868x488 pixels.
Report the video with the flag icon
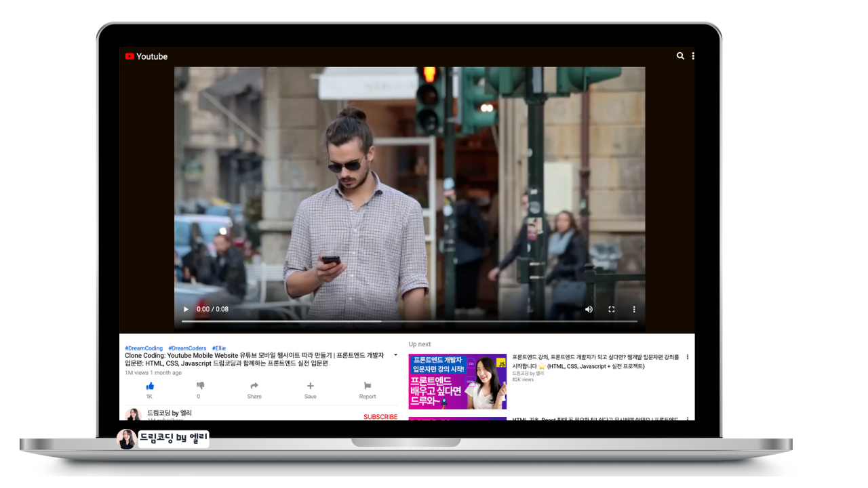click(x=368, y=386)
